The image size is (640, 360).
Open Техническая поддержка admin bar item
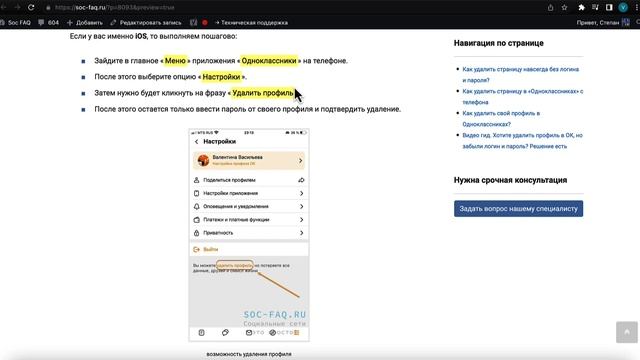click(x=251, y=23)
